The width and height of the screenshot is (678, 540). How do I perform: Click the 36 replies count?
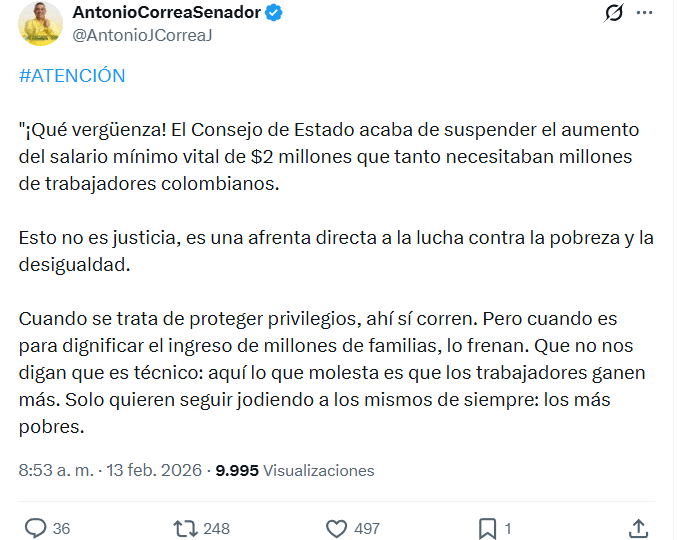click(x=61, y=528)
